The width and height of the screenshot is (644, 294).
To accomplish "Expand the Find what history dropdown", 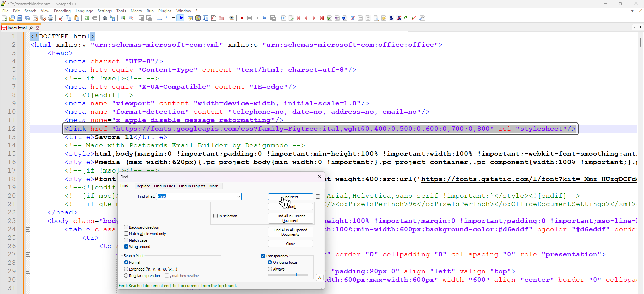I will 239,197.
